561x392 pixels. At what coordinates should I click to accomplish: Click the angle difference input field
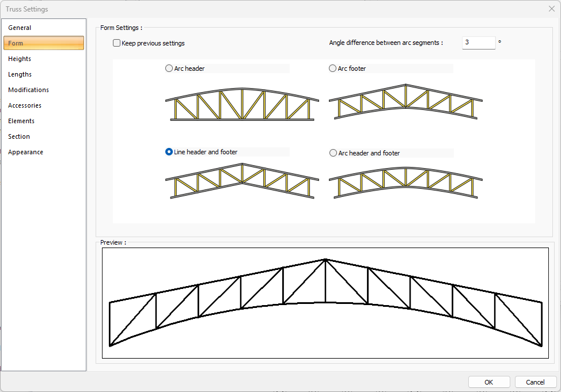point(478,43)
